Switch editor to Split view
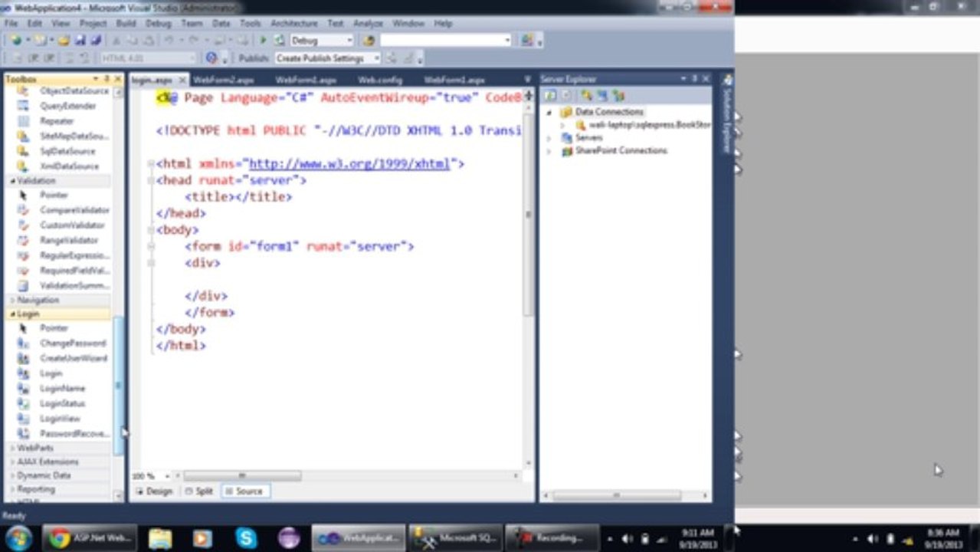The width and height of the screenshot is (980, 552). (x=199, y=491)
